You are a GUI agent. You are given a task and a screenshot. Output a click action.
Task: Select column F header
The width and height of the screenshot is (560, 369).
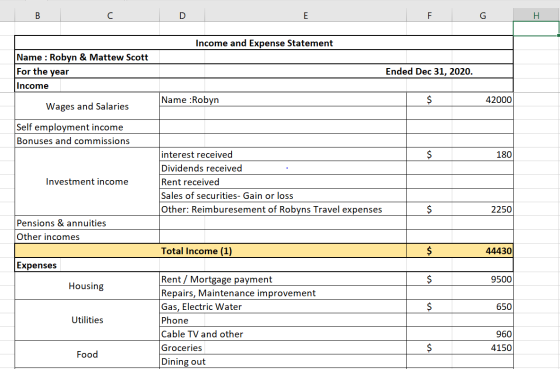pos(429,15)
